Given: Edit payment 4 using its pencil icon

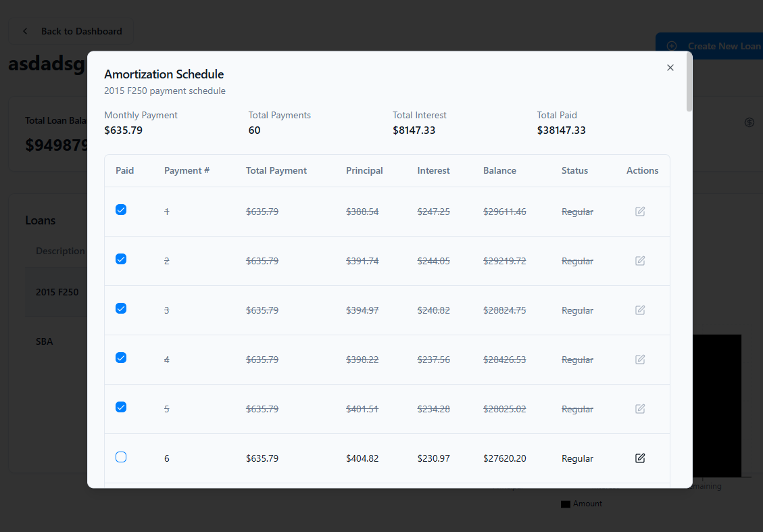Looking at the screenshot, I should (640, 360).
